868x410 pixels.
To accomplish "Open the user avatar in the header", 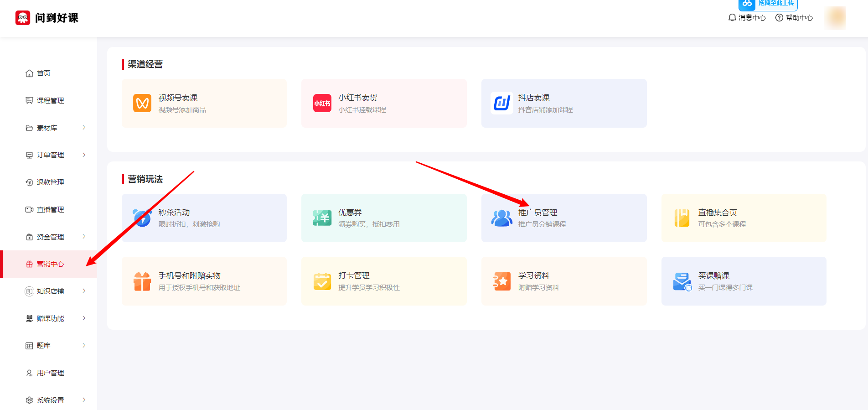I will (835, 18).
